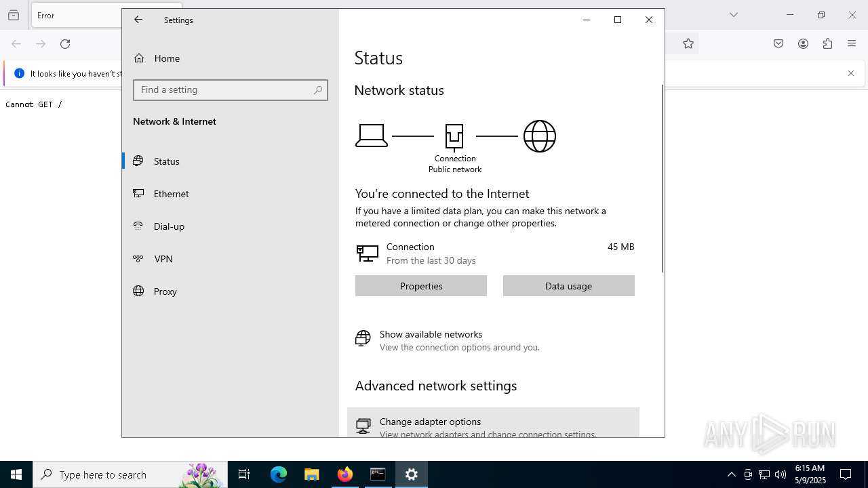This screenshot has height=488, width=868.
Task: Open the Firefox hamburger menu
Action: [x=852, y=44]
